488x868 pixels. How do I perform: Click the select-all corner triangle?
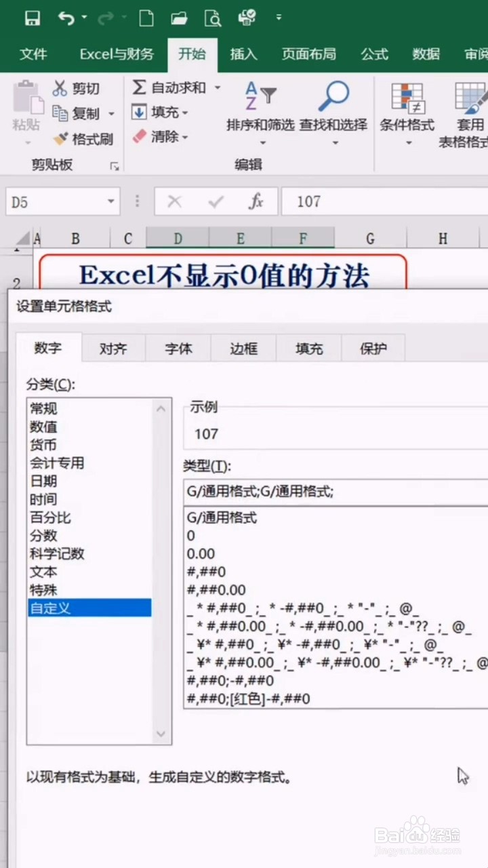click(24, 238)
